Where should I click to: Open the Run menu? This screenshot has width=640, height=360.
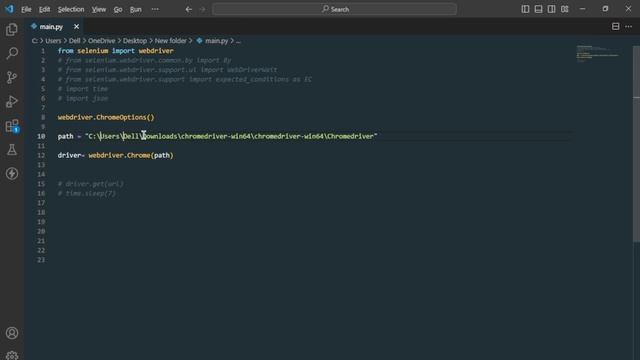click(x=136, y=9)
